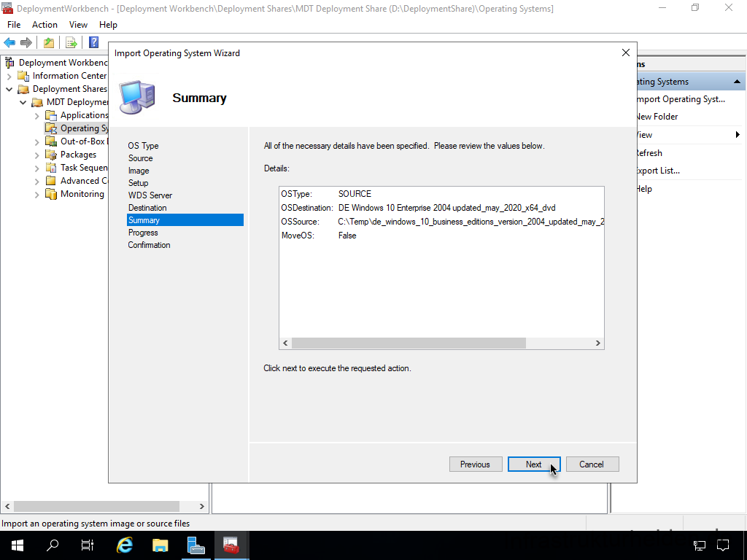Open the File menu
Screen dimensions: 747x560
[14, 25]
